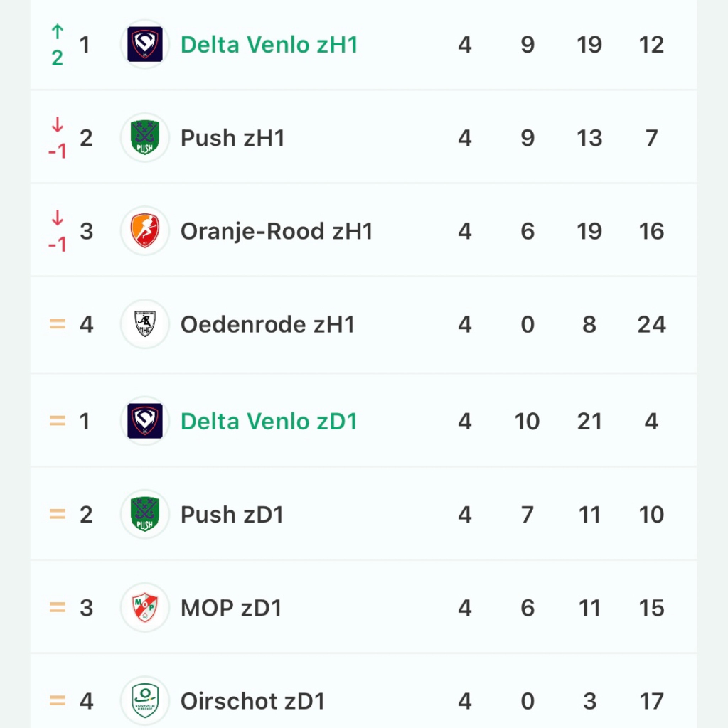Open the Oirschot zD1 club logo

click(x=145, y=701)
